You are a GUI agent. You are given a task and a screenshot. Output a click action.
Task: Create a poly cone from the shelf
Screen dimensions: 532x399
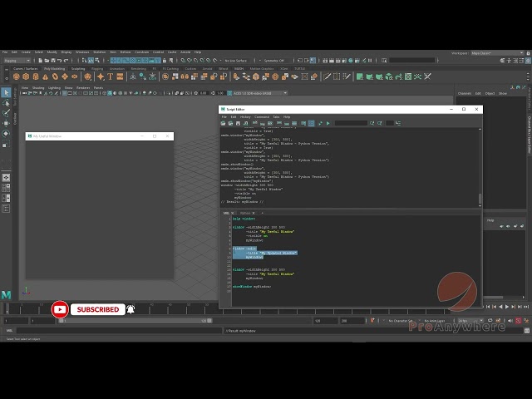pos(45,76)
